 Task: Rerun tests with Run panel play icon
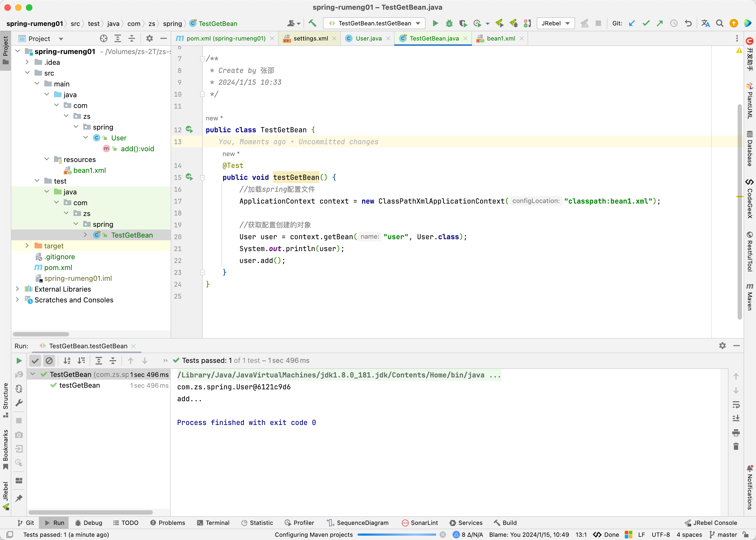tap(19, 361)
